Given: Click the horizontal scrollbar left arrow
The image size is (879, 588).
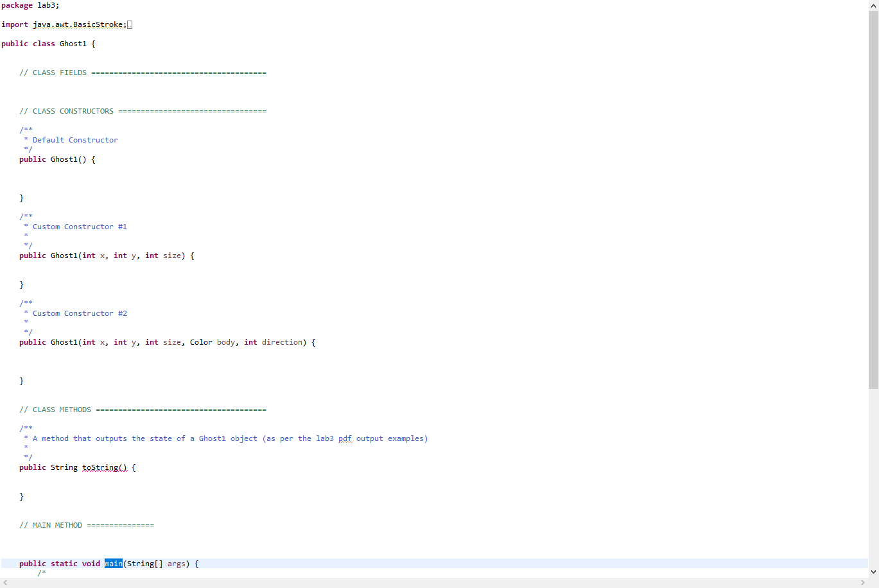Looking at the screenshot, I should coord(4,583).
